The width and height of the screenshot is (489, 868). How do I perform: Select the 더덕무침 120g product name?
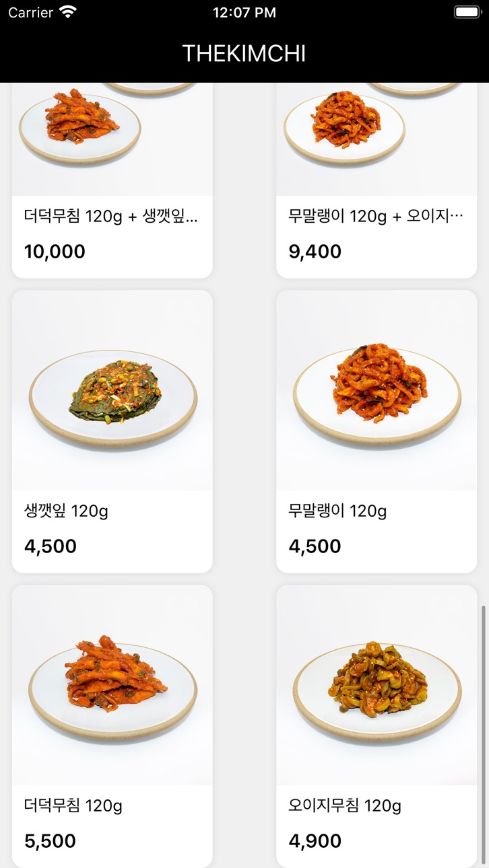point(73,805)
